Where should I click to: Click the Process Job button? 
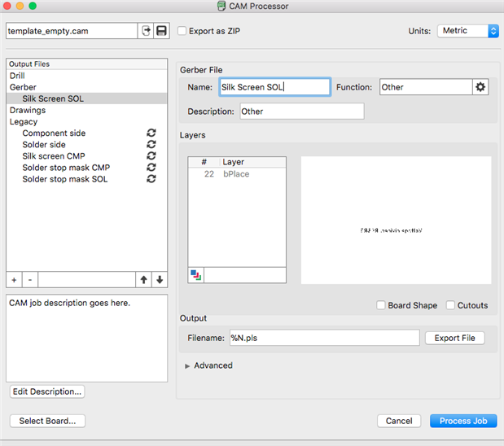click(x=463, y=421)
